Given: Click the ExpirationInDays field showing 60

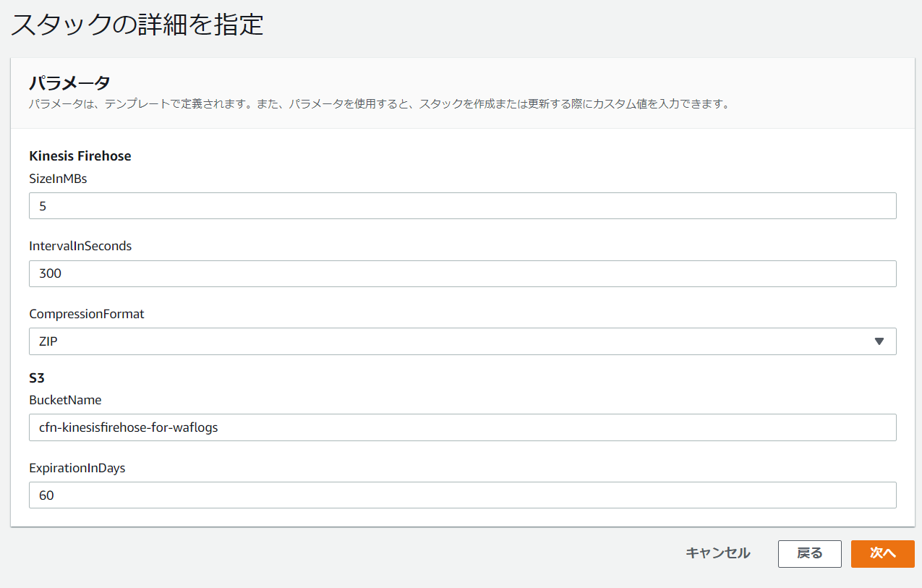Looking at the screenshot, I should point(463,495).
